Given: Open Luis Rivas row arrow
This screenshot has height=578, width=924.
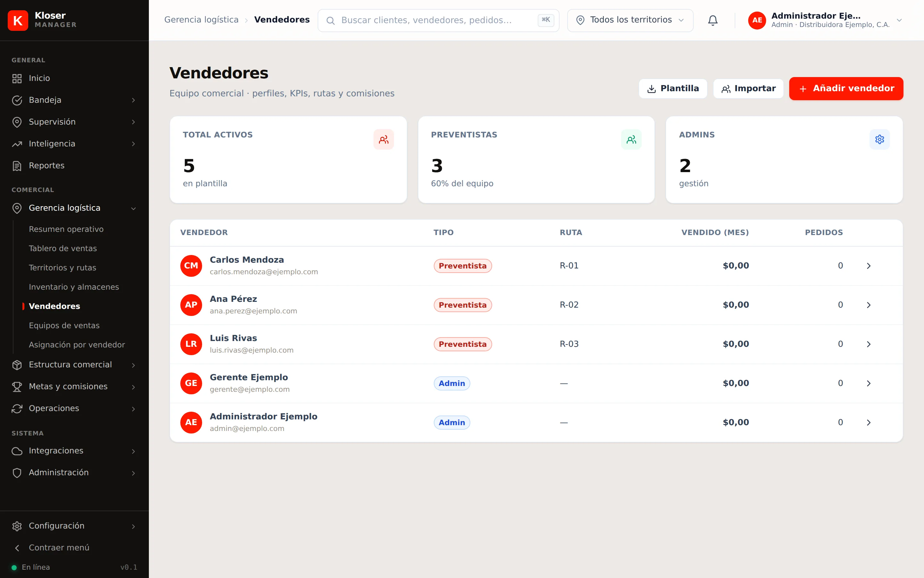Looking at the screenshot, I should (868, 344).
